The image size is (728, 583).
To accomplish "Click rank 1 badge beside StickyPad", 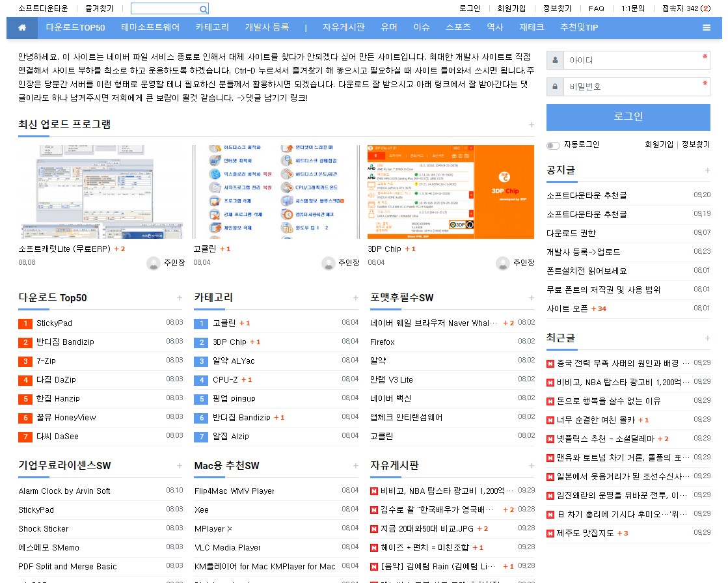I will click(x=25, y=323).
